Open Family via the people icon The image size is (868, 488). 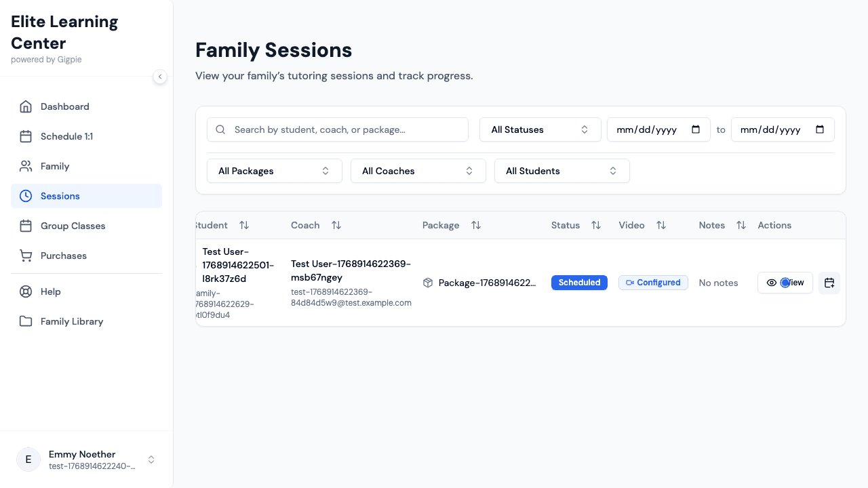pos(26,166)
